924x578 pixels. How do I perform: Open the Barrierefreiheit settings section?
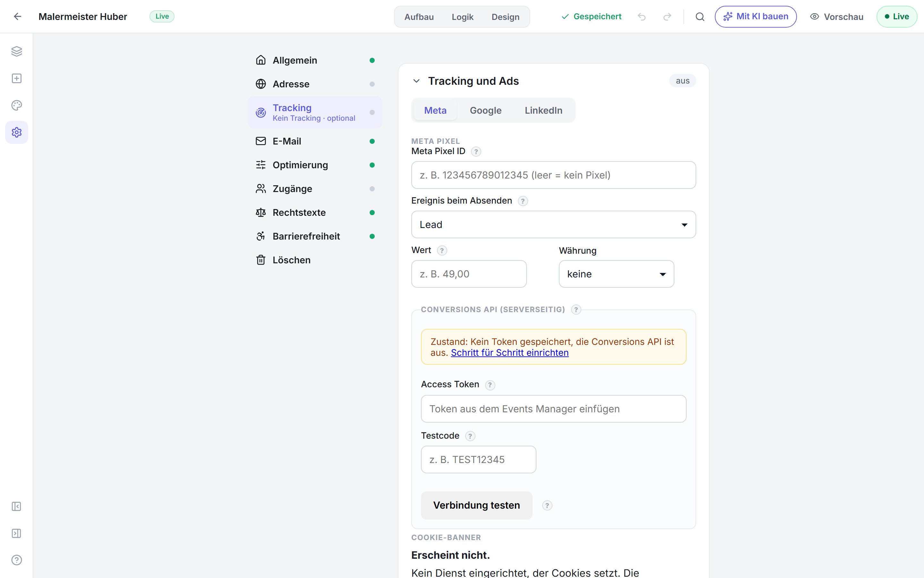315,236
